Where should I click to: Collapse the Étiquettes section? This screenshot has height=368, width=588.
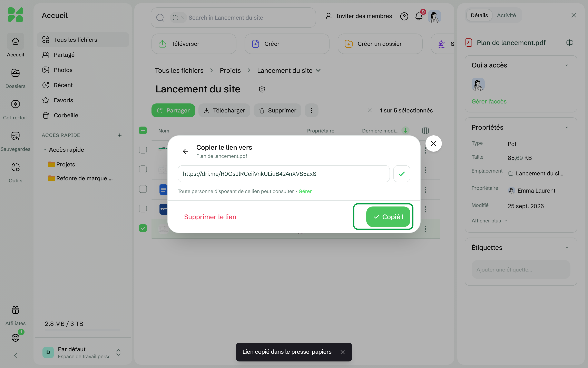[x=567, y=248]
